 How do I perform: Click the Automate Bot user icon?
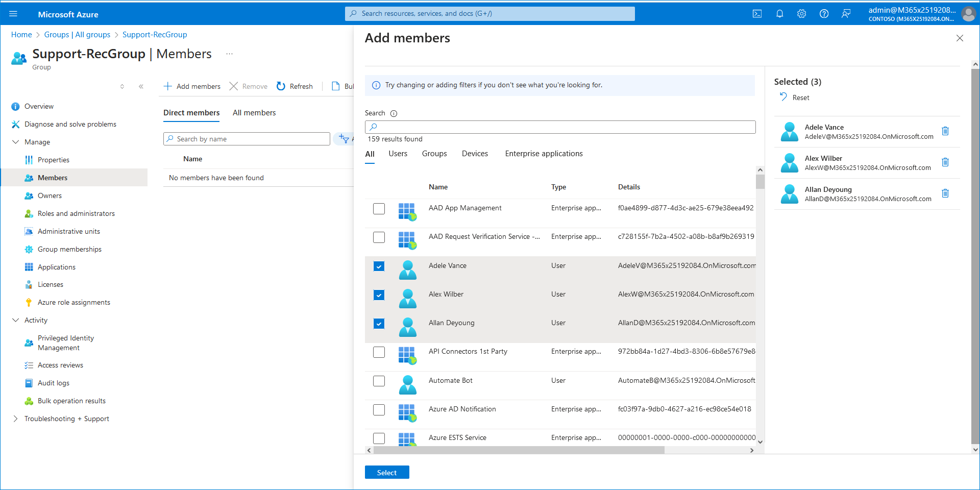coord(407,384)
